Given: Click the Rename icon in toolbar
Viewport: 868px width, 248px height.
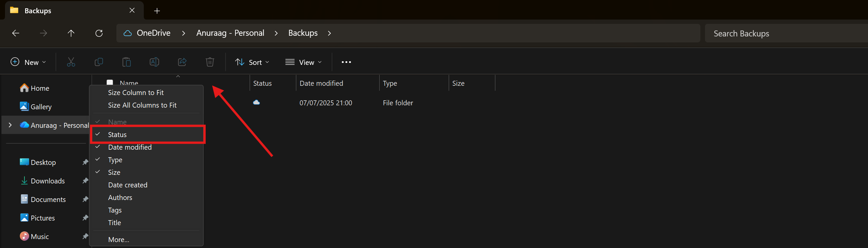Looking at the screenshot, I should click(154, 62).
